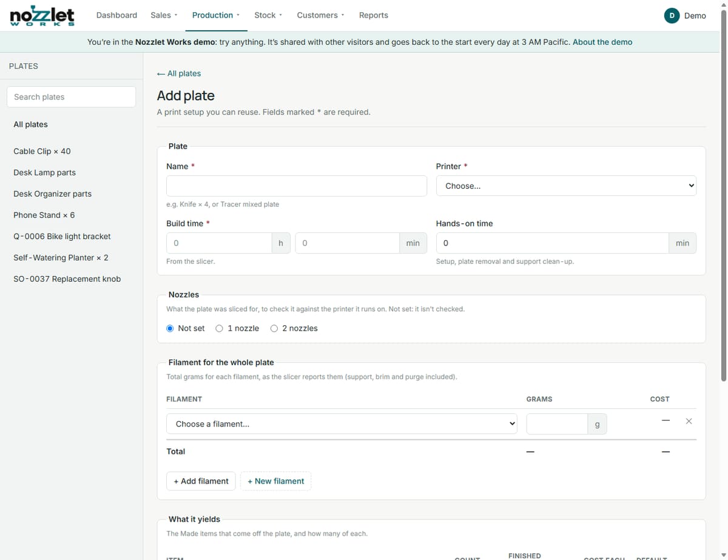The image size is (728, 560).
Task: Click the New filament button
Action: (x=276, y=481)
